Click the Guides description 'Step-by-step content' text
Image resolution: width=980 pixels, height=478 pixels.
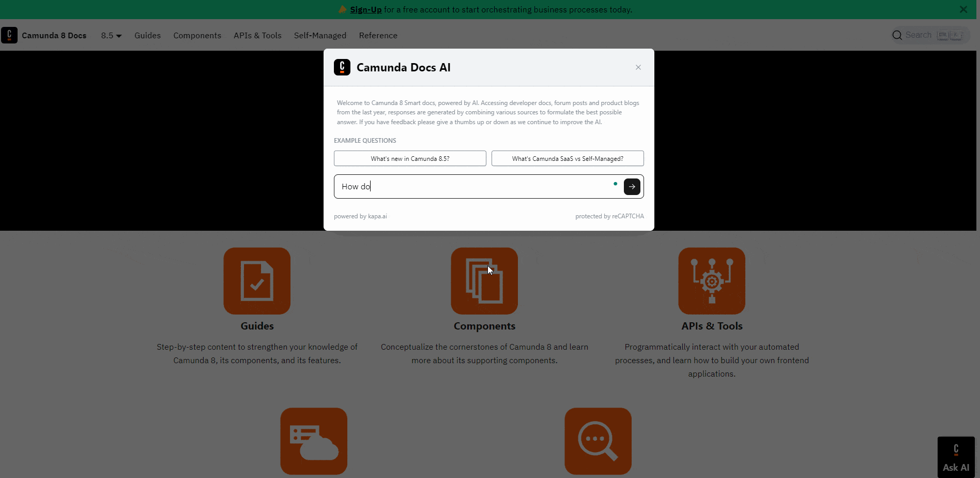257,354
